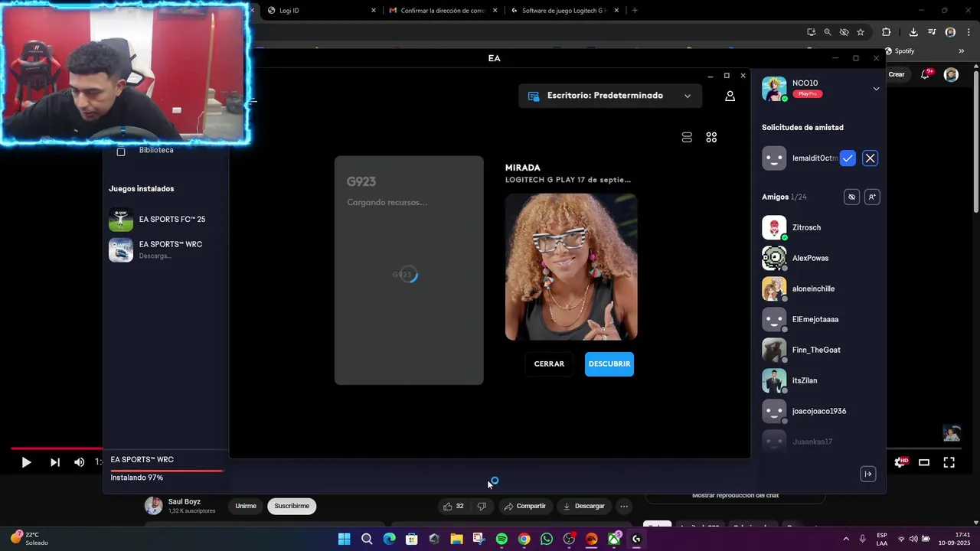Click the Chrome zoom magnifier icon
The height and width of the screenshot is (551, 980).
[828, 32]
